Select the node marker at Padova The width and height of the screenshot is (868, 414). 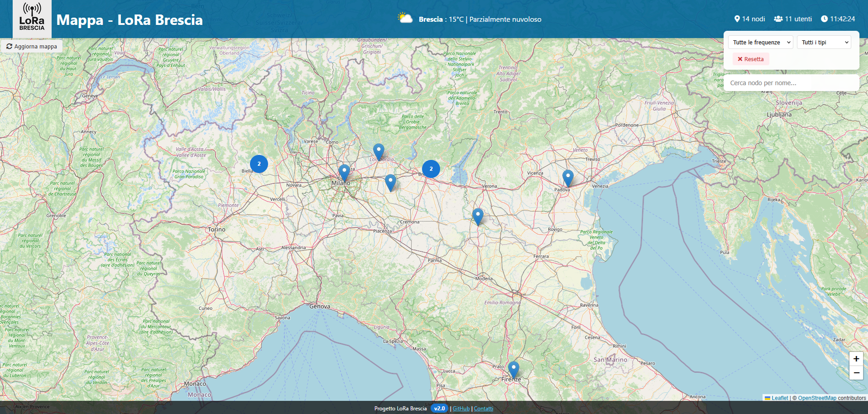(568, 178)
